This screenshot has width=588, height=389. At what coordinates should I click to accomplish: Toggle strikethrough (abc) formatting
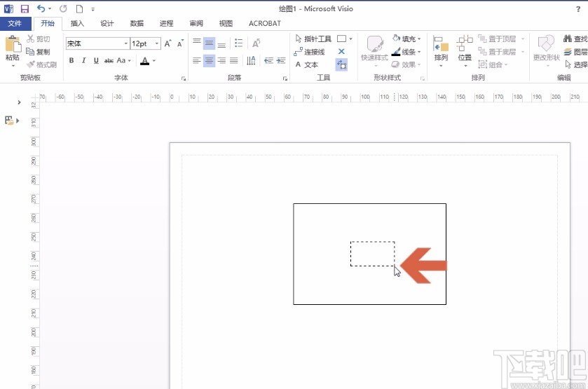[x=109, y=60]
